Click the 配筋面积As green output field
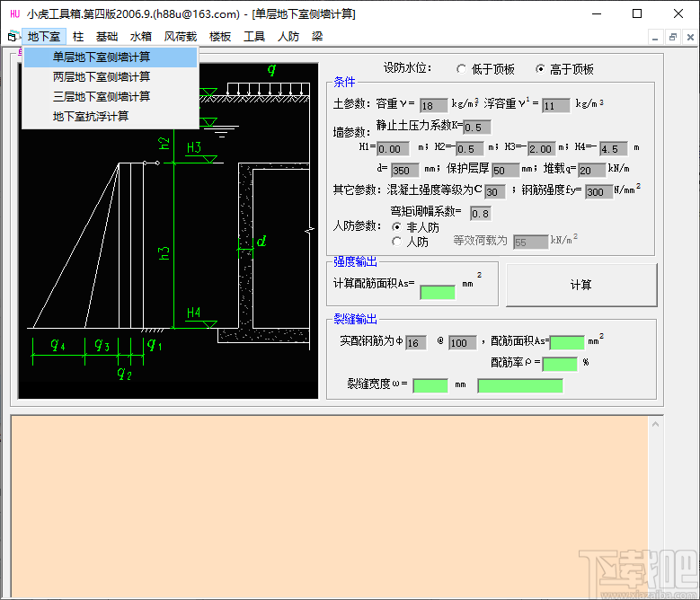Screen dimensions: 700x600 [567, 342]
